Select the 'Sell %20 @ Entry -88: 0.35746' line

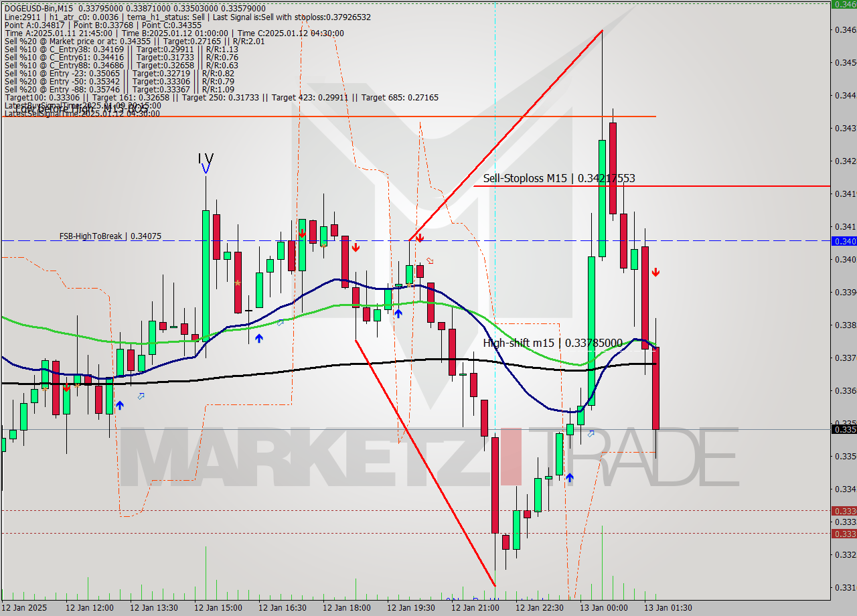[x=119, y=89]
